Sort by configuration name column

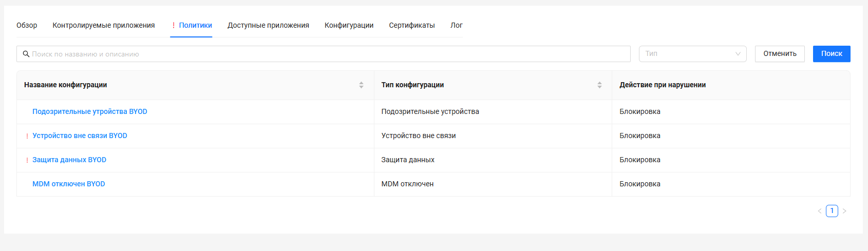pyautogui.click(x=361, y=85)
